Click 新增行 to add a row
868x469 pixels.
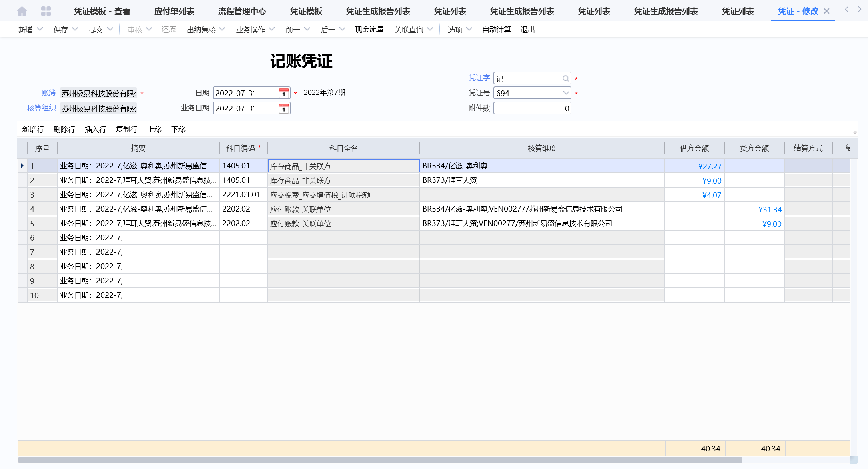33,129
